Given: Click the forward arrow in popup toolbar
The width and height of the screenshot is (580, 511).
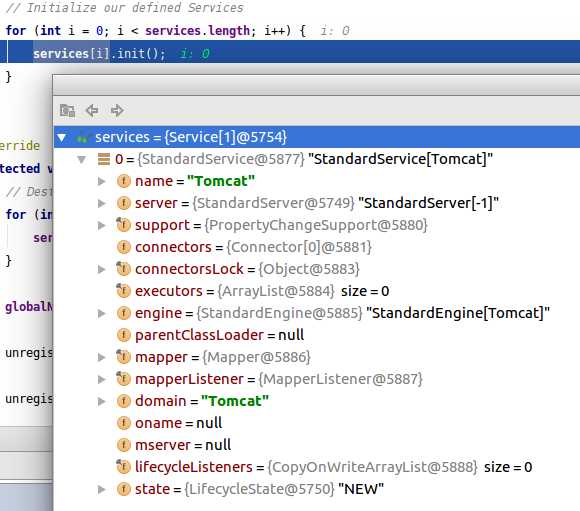Looking at the screenshot, I should (117, 110).
